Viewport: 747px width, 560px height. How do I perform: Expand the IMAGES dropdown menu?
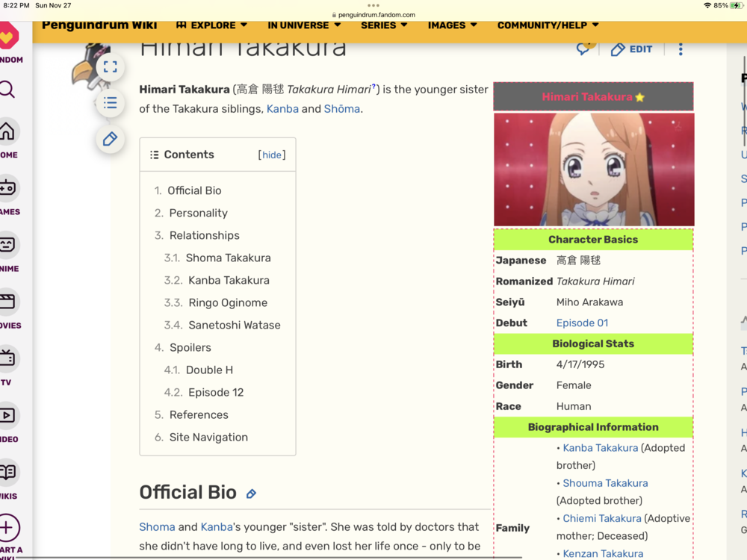pyautogui.click(x=452, y=25)
